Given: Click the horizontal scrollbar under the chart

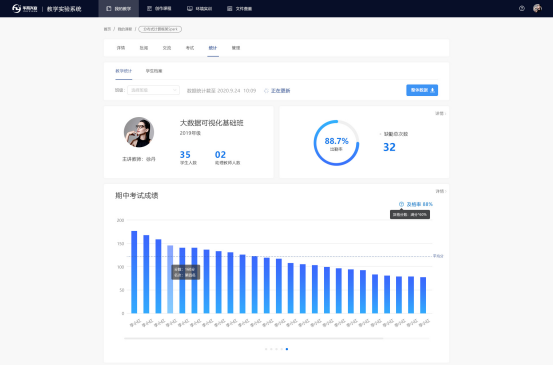Looking at the screenshot, I should (254, 339).
